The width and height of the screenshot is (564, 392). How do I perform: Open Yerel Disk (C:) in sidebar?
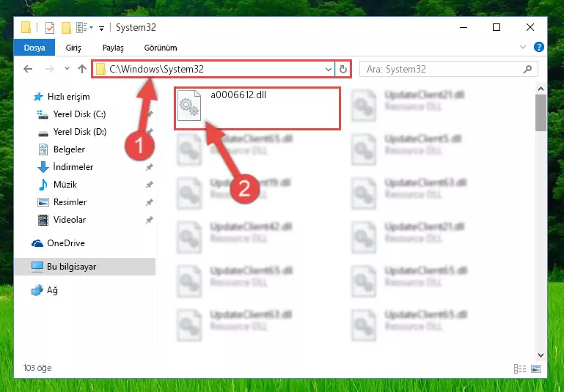tap(79, 114)
